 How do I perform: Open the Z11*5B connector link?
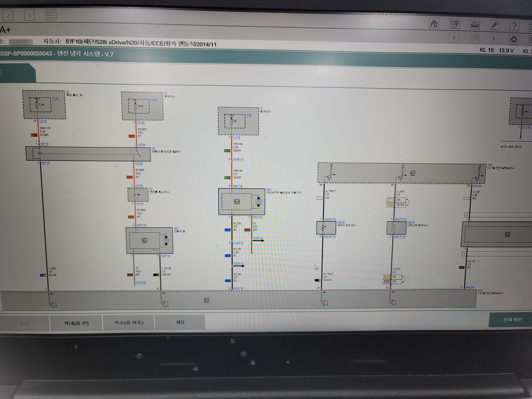526,128
